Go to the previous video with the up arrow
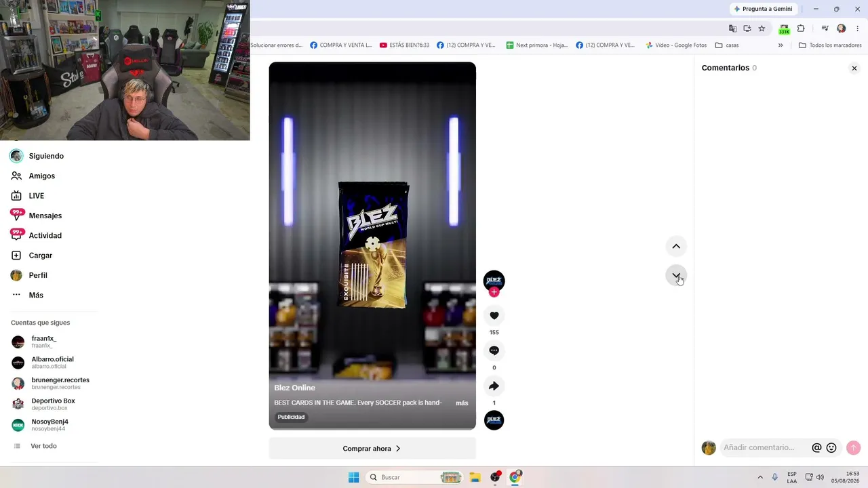 coord(676,246)
